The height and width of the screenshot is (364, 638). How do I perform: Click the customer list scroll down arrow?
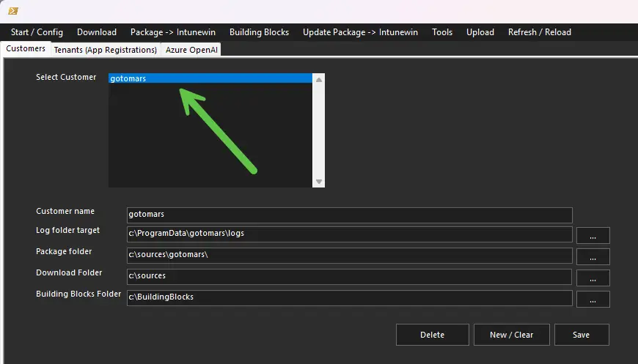[319, 182]
